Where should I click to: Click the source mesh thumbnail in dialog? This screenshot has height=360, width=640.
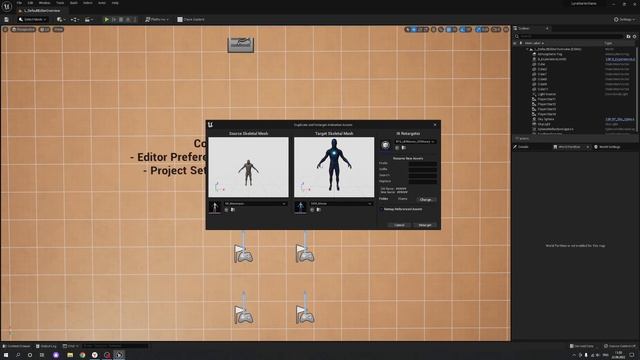tap(215, 207)
